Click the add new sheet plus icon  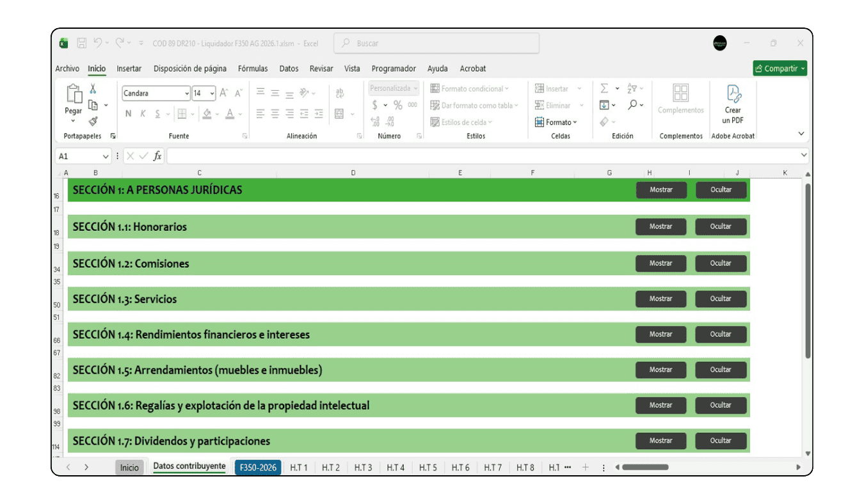pyautogui.click(x=585, y=468)
